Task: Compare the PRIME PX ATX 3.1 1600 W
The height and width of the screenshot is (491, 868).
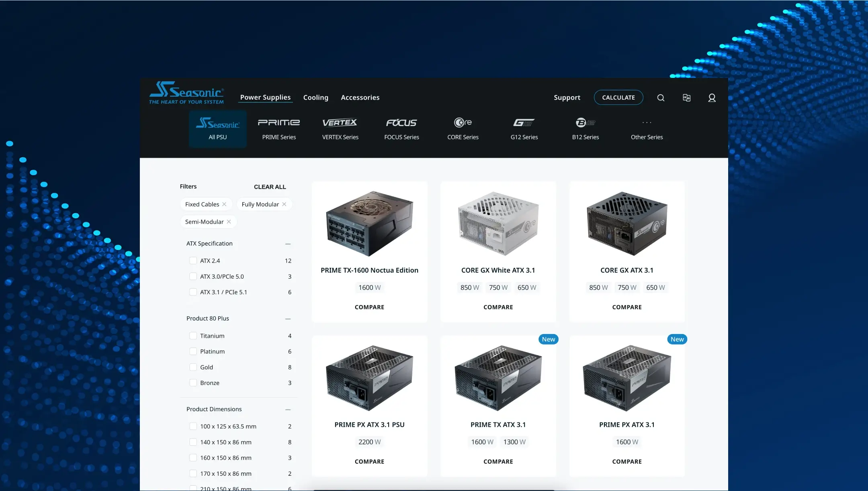Action: 627,462
